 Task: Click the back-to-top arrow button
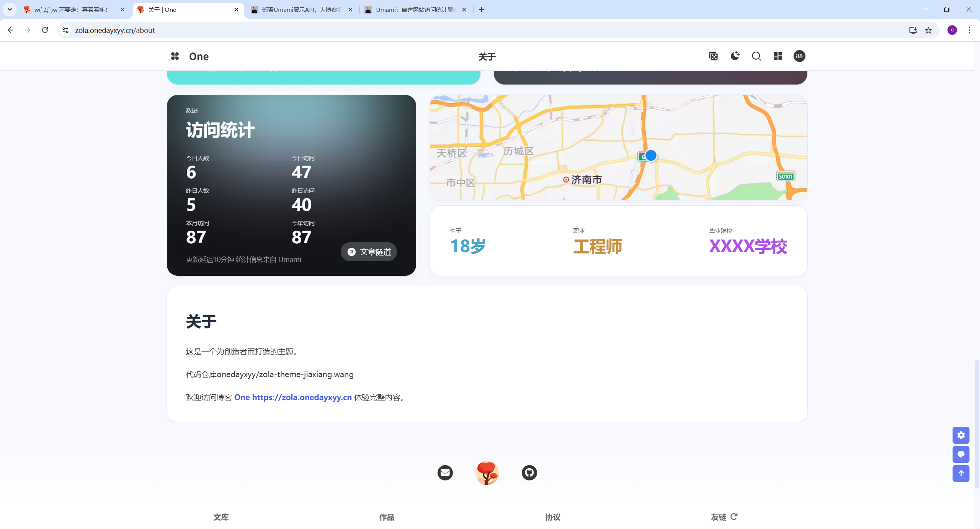coord(961,474)
